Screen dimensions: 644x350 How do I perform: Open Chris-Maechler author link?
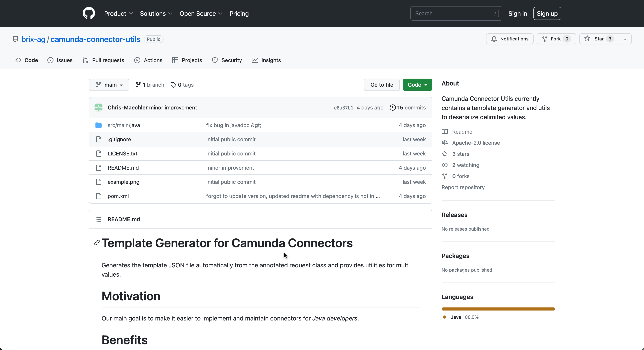tap(127, 108)
